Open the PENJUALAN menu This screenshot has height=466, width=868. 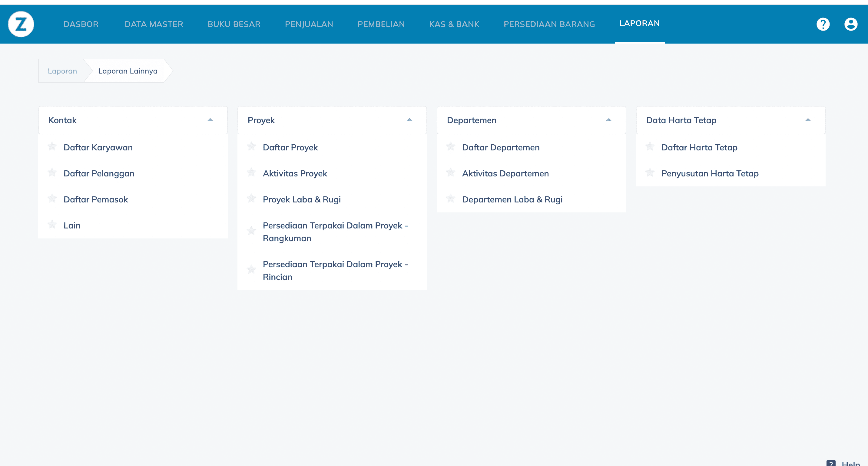(309, 24)
